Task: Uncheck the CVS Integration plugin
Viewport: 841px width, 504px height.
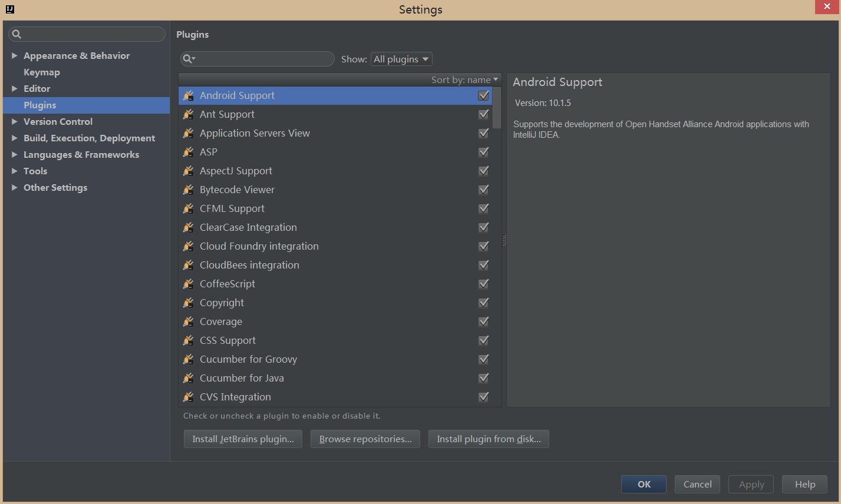Action: [x=484, y=397]
